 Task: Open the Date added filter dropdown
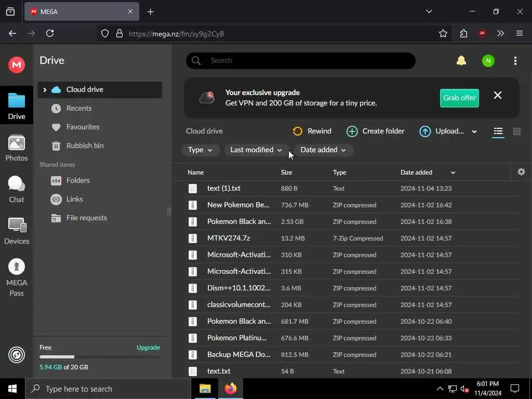click(323, 150)
